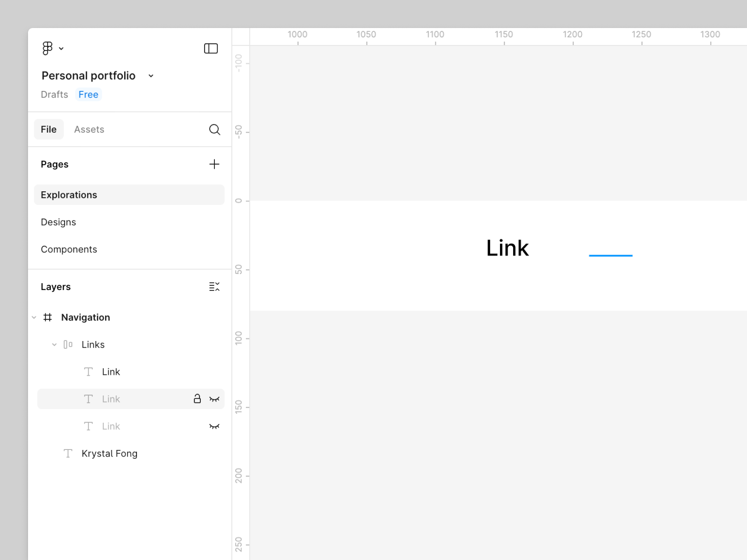Switch to the Designs page
Image resolution: width=747 pixels, height=560 pixels.
tap(58, 222)
